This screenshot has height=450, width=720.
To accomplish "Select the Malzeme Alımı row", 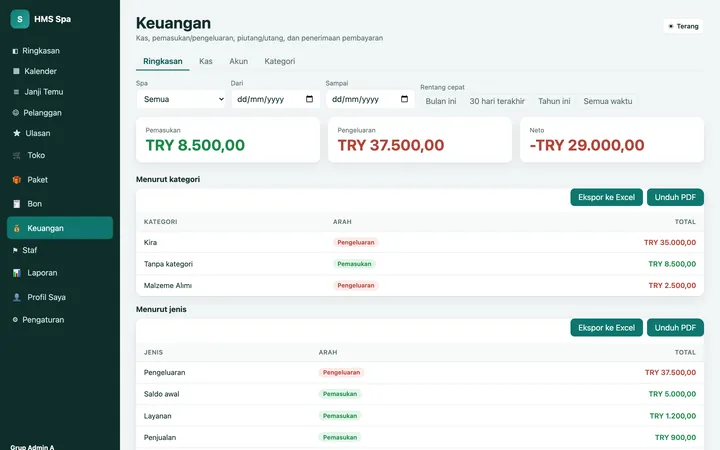I will (x=420, y=286).
